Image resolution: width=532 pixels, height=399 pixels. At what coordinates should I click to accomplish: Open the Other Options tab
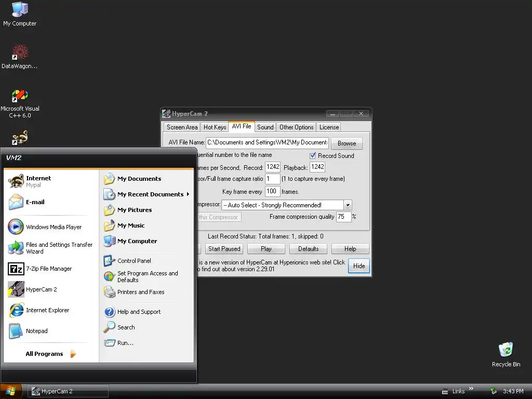coord(296,127)
